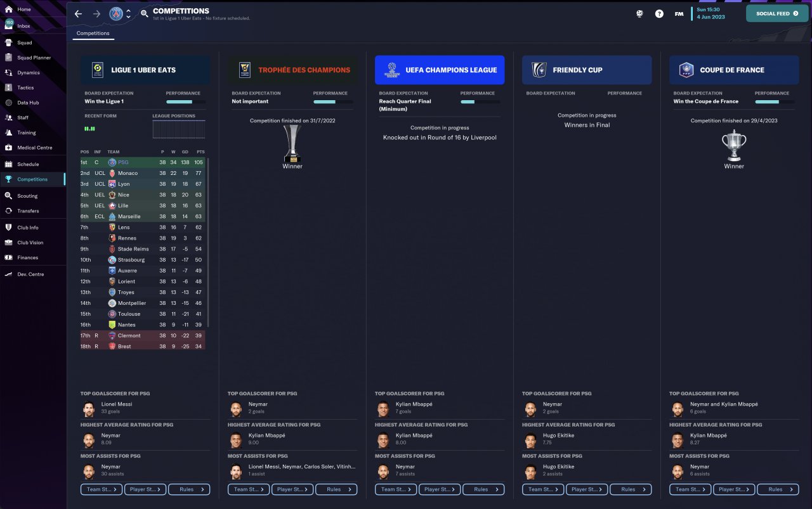Open Rules under Trophée des Champions
This screenshot has width=812, height=509.
click(x=336, y=489)
